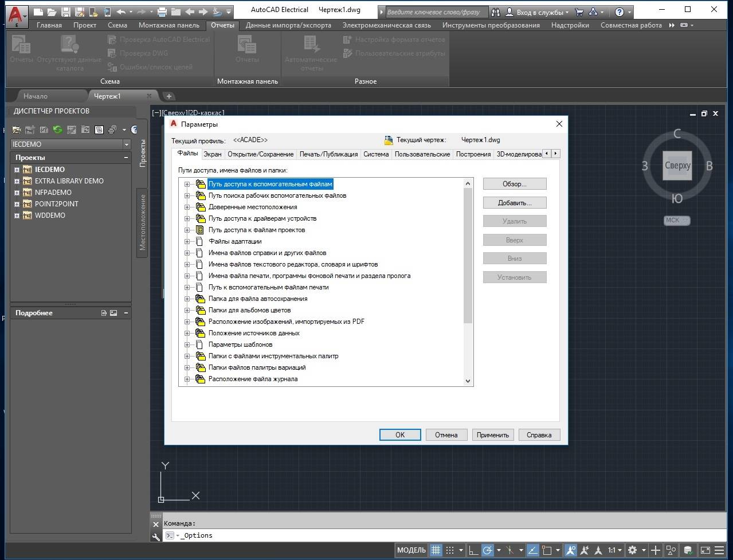733x560 pixels.
Task: Click the Help question mark in title bar
Action: 620,11
